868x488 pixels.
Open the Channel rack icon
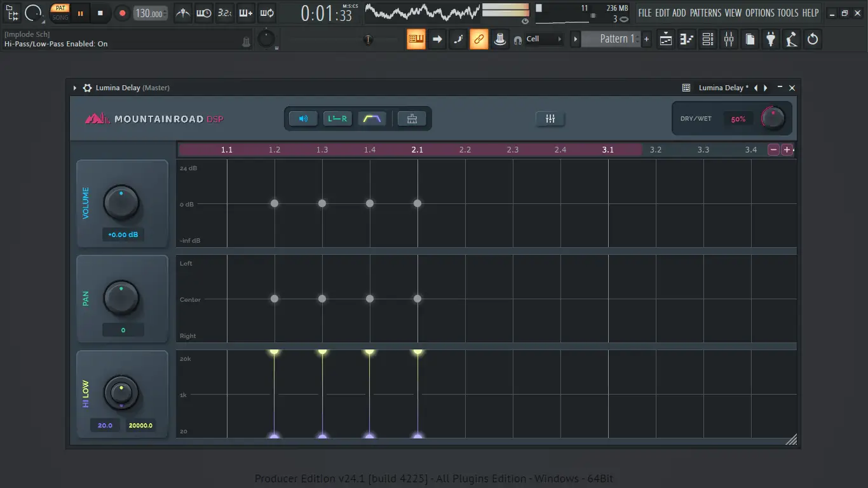[x=707, y=39]
